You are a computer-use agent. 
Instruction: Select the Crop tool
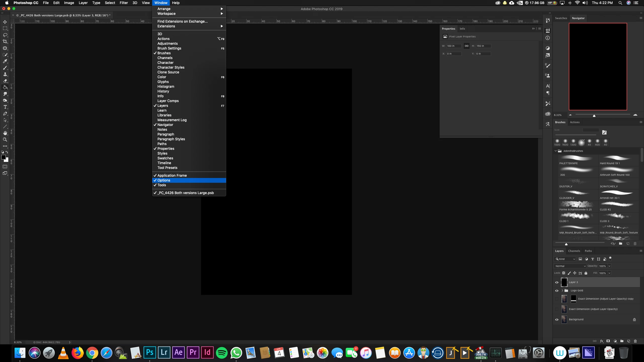click(x=5, y=41)
